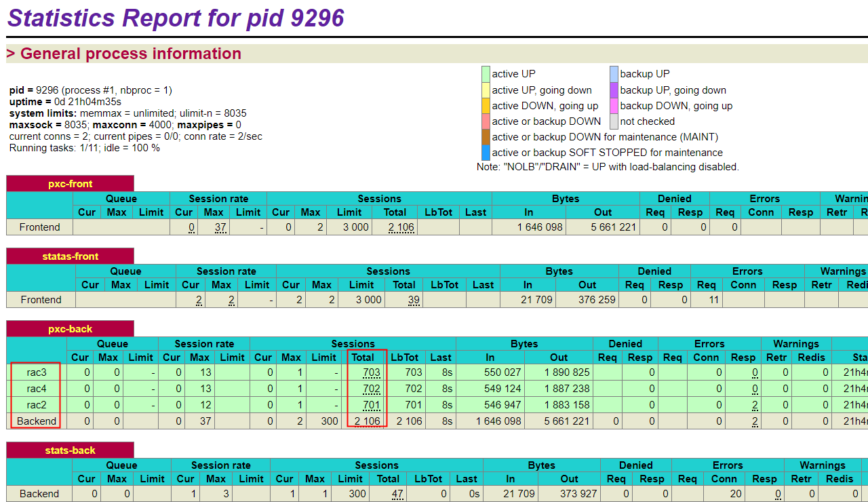Click stats-back sessions total 47
Image resolution: width=868 pixels, height=502 pixels.
tap(398, 494)
